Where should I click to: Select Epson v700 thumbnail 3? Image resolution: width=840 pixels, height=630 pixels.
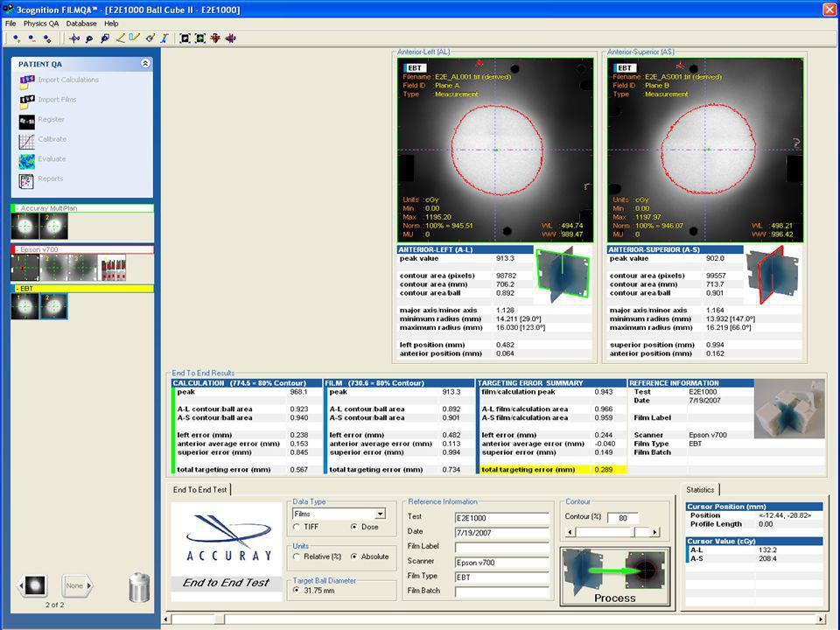click(x=83, y=268)
